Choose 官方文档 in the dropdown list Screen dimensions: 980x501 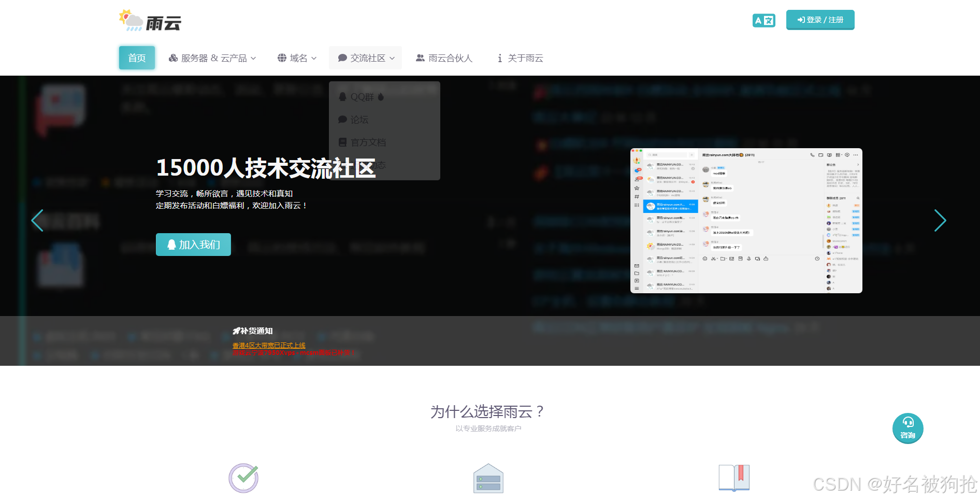[362, 142]
